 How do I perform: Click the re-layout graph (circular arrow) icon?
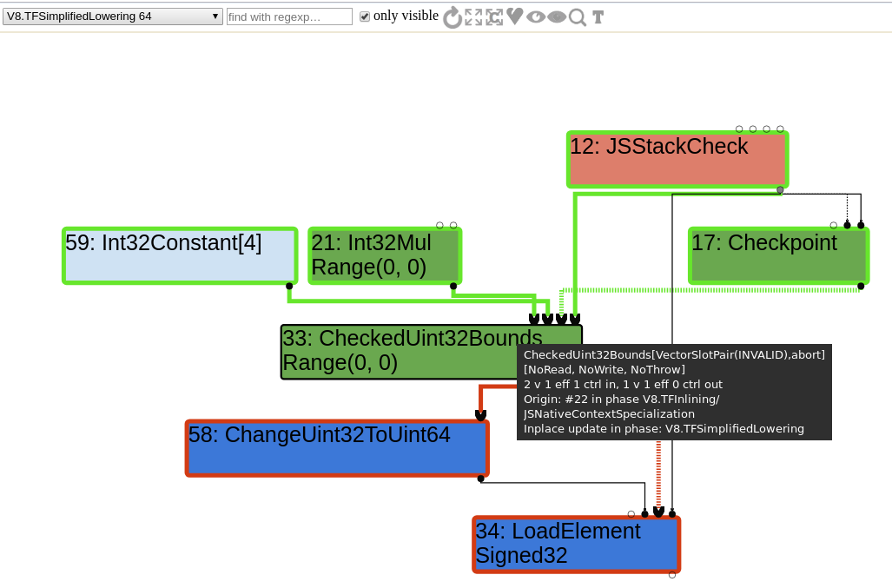tap(453, 17)
